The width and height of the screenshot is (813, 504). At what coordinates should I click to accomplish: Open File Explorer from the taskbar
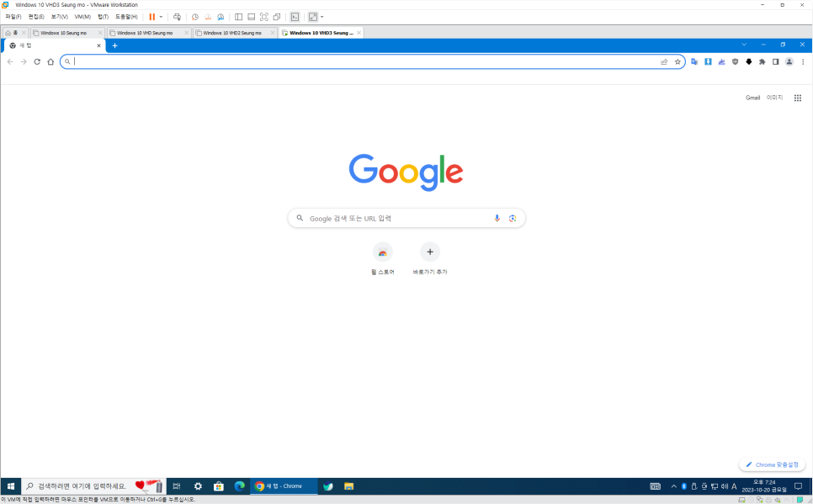pos(348,485)
